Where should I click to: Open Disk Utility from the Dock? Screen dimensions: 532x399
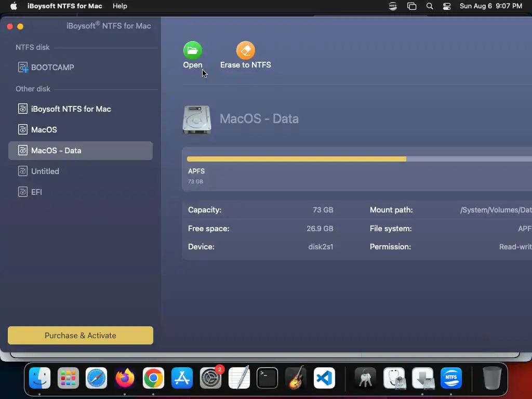(x=394, y=378)
